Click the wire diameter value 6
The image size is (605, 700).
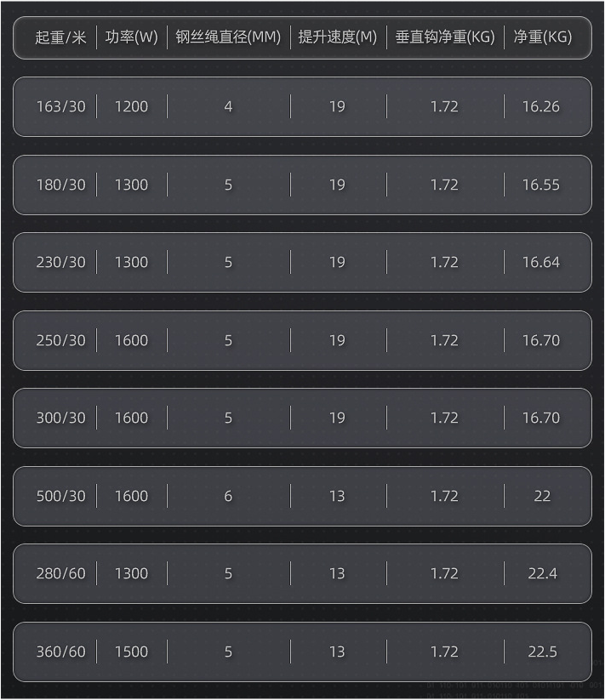(228, 496)
